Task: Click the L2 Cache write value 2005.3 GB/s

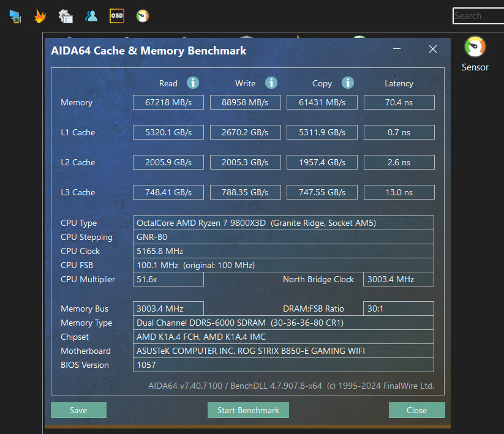Action: pyautogui.click(x=245, y=162)
